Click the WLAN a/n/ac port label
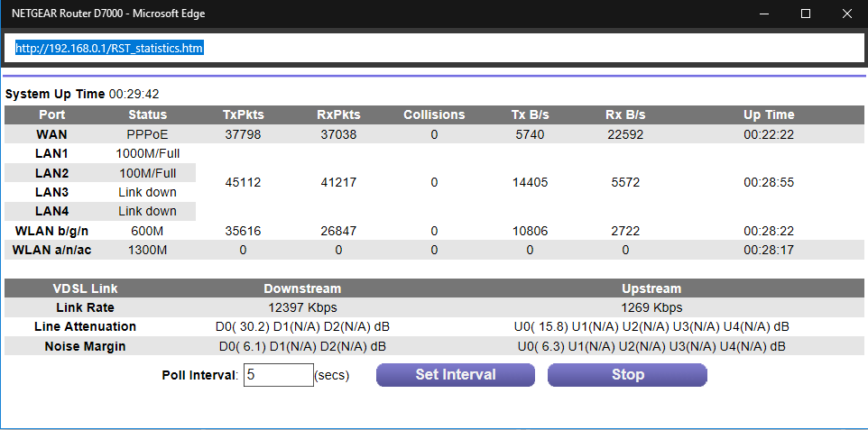The image size is (868, 430). (52, 250)
